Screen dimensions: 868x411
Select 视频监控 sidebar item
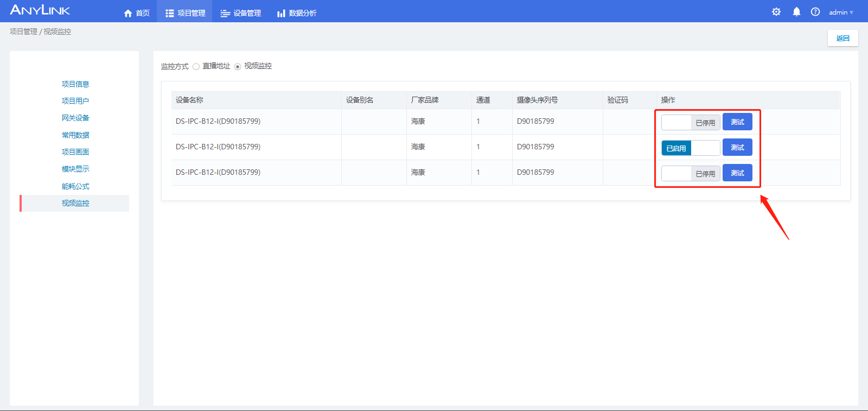(75, 203)
